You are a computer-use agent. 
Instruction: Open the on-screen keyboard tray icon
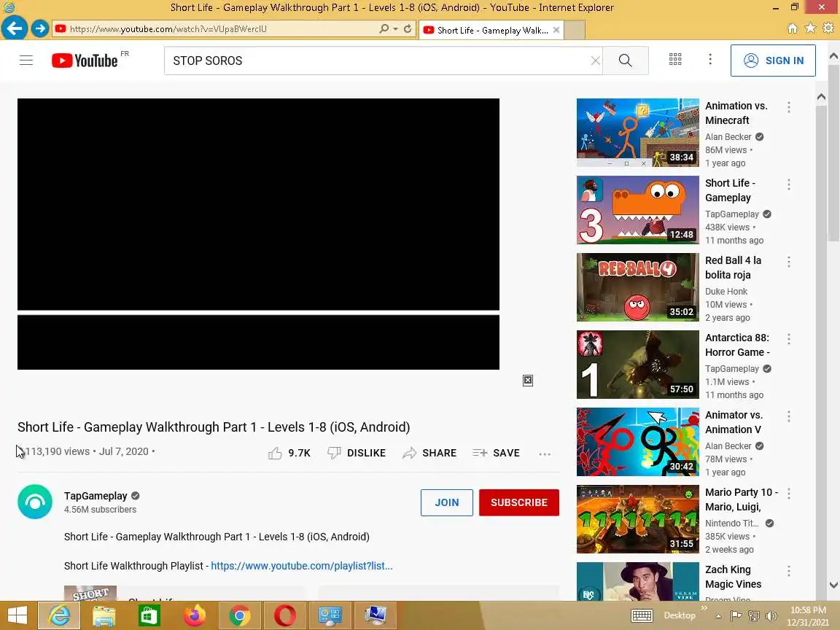[642, 615]
